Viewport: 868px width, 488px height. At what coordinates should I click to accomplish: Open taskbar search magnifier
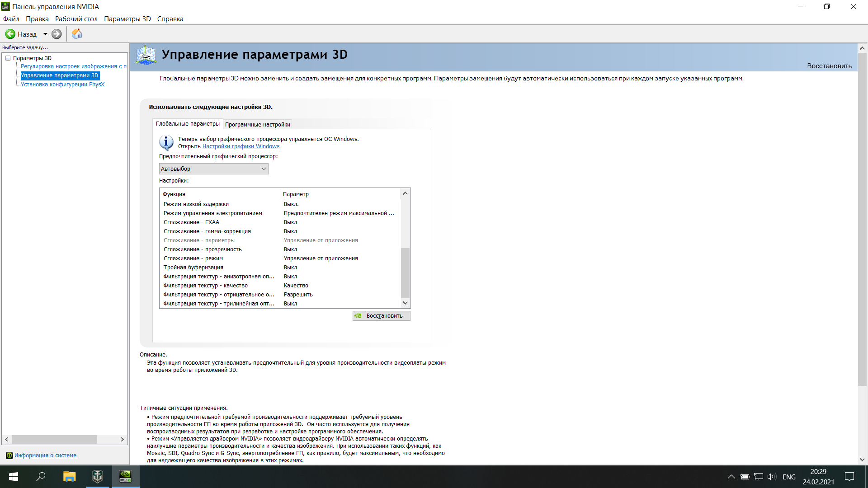tap(41, 477)
